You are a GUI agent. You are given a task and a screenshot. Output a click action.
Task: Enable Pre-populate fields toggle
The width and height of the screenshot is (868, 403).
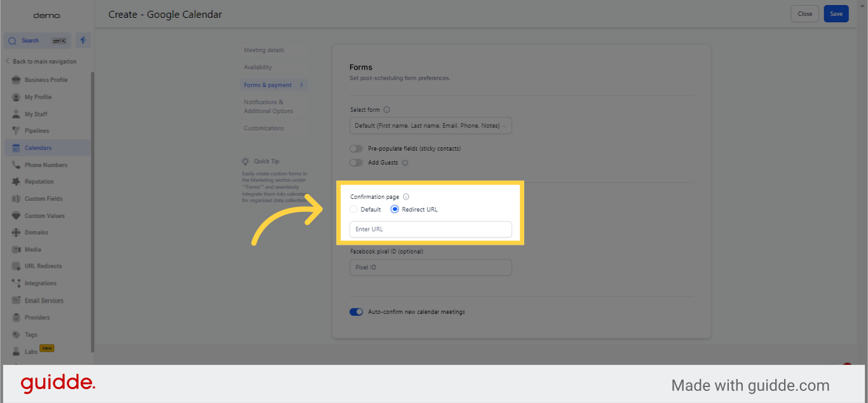click(356, 149)
